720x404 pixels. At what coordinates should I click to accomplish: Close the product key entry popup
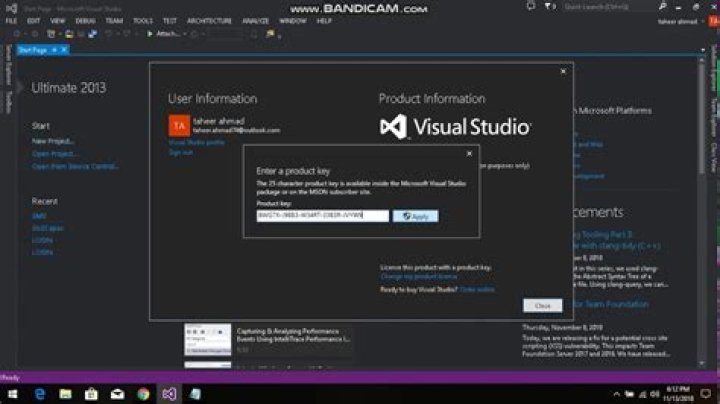[x=469, y=154]
